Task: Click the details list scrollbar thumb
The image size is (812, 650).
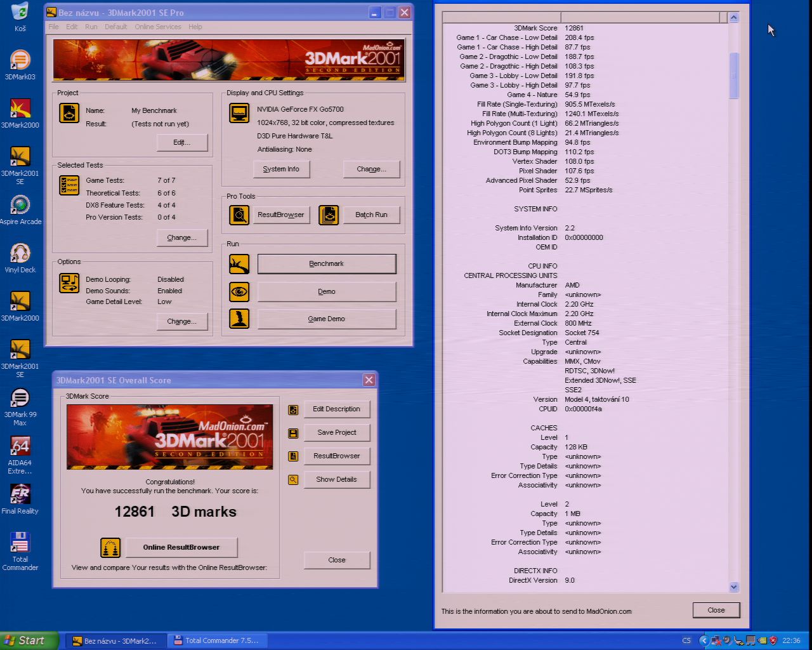Action: click(734, 76)
